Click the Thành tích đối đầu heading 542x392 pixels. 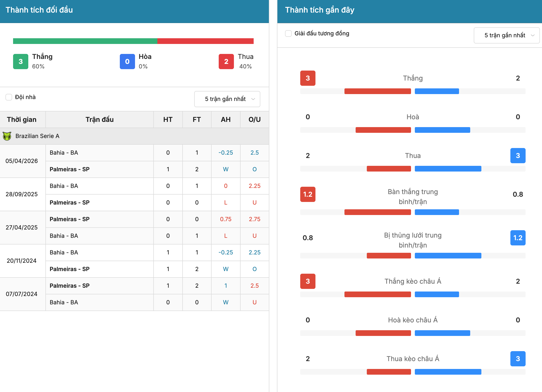click(39, 10)
